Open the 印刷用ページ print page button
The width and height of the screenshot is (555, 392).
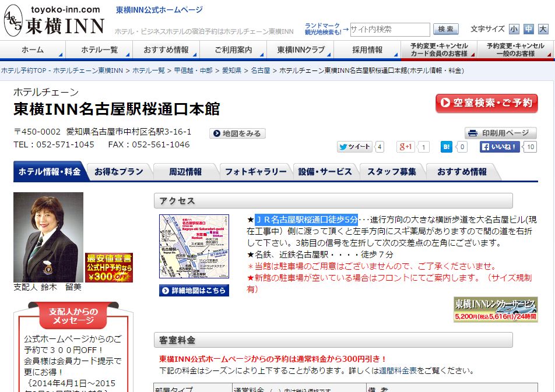(500, 133)
